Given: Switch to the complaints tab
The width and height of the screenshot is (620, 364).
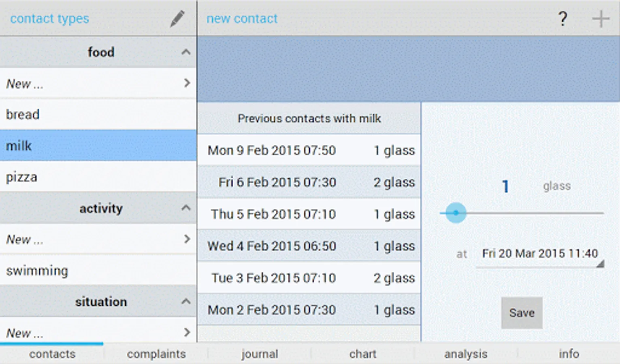Looking at the screenshot, I should click(156, 354).
